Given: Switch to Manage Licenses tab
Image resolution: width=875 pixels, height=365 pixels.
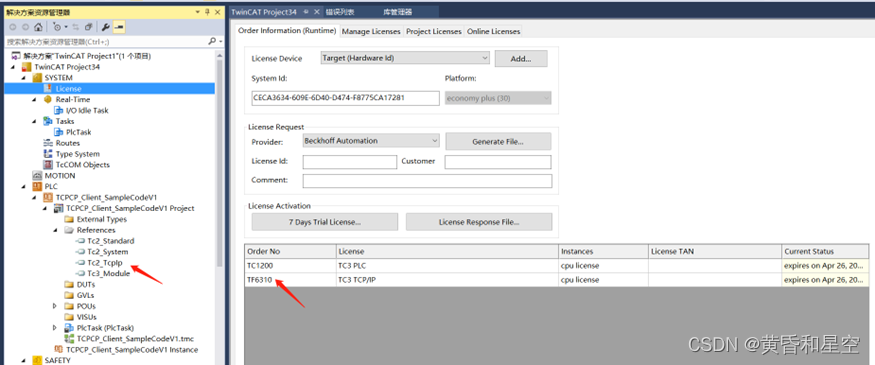Looking at the screenshot, I should 371,31.
